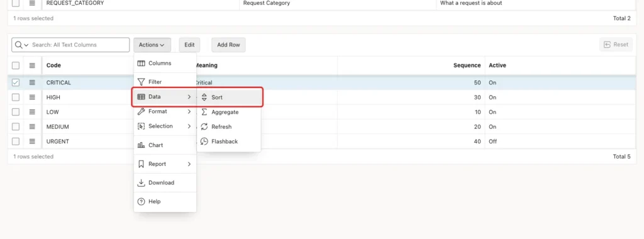Screen dimensions: 644x239
Task: Expand the Report submenu arrow
Action: (x=189, y=164)
